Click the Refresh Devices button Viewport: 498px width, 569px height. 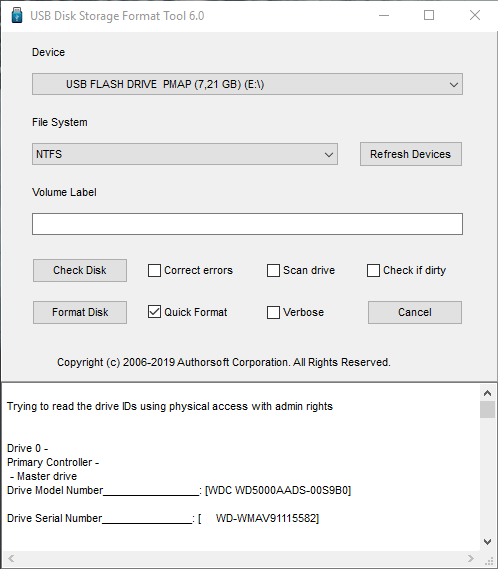click(411, 154)
